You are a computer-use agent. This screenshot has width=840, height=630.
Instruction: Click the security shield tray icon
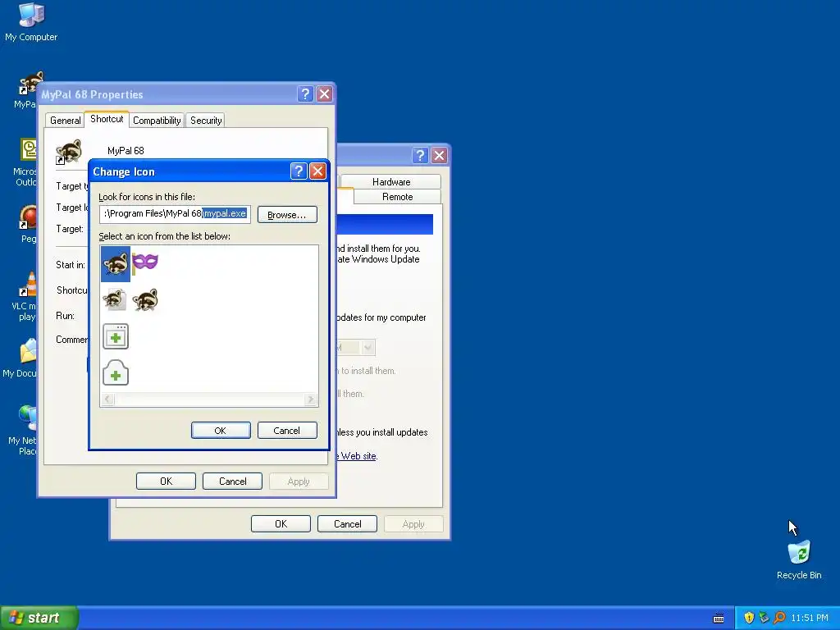tap(749, 618)
